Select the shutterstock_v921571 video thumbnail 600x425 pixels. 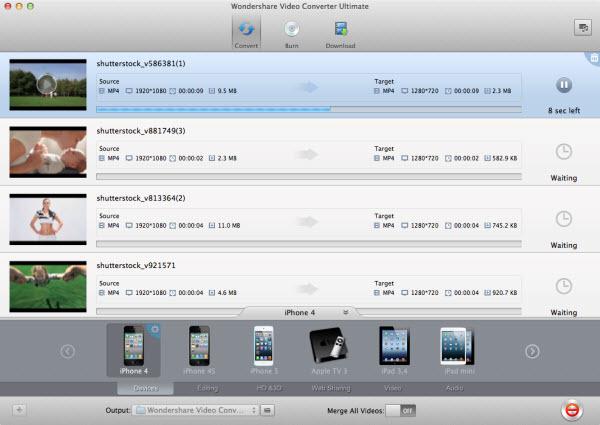click(48, 287)
